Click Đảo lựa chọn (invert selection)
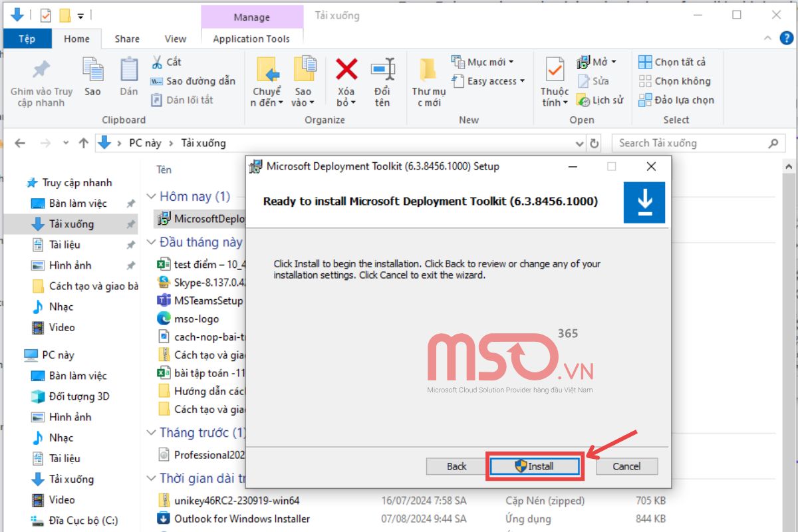 [x=676, y=100]
